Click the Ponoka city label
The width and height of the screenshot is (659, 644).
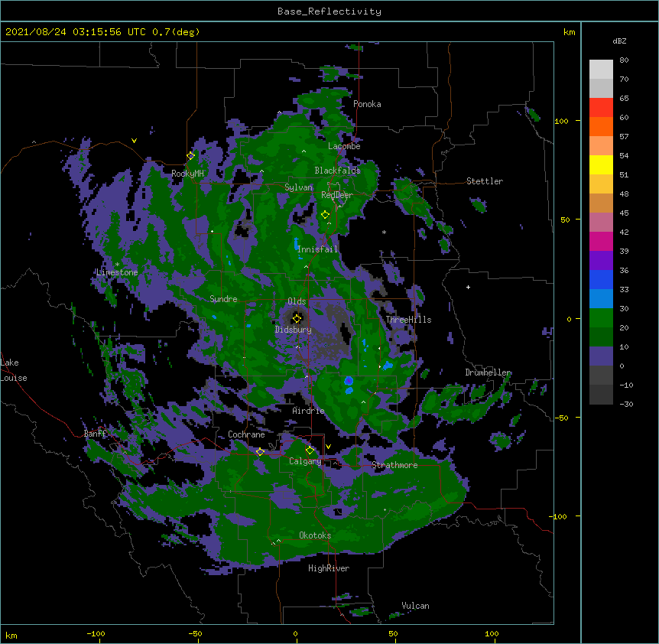click(x=367, y=104)
